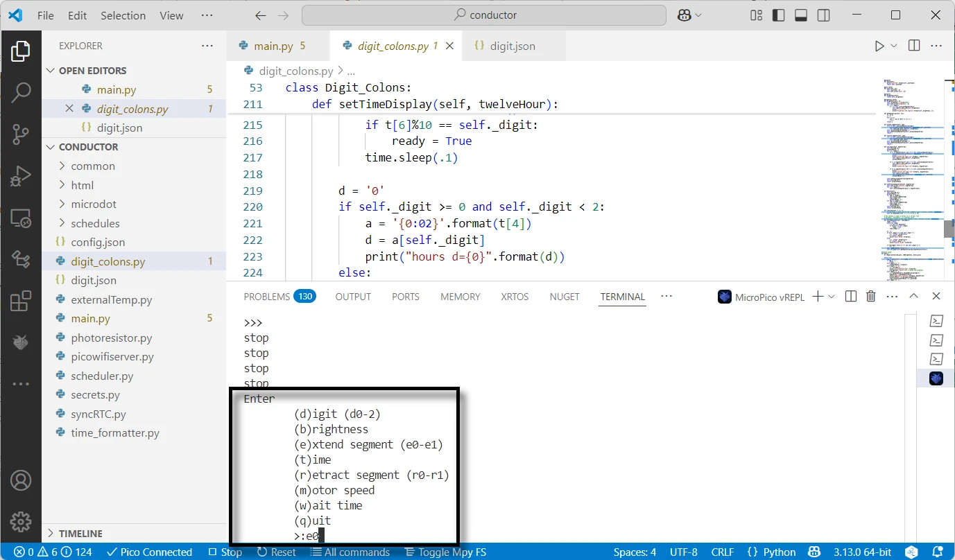
Task: Collapse the CONDUCTOR folder section
Action: [50, 147]
